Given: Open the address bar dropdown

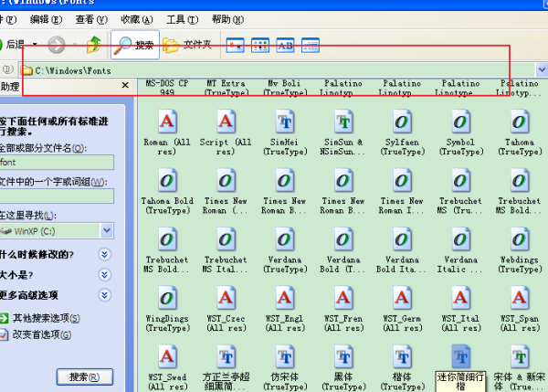Looking at the screenshot, I should click(542, 70).
